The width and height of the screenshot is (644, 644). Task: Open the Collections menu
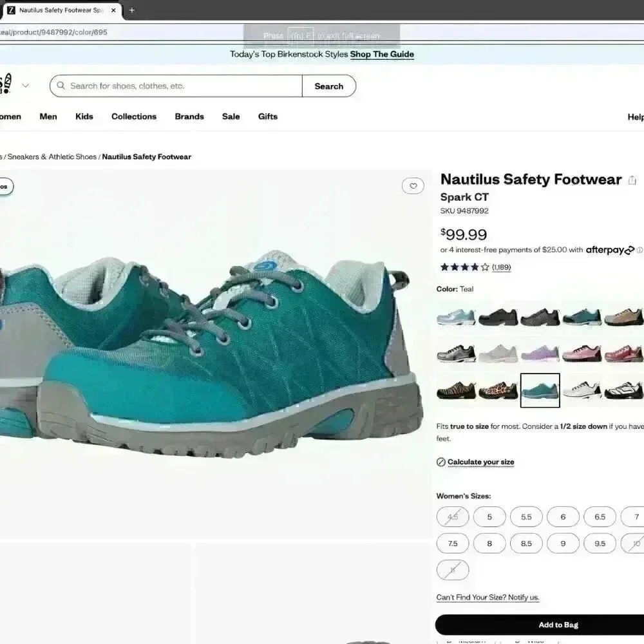[134, 117]
